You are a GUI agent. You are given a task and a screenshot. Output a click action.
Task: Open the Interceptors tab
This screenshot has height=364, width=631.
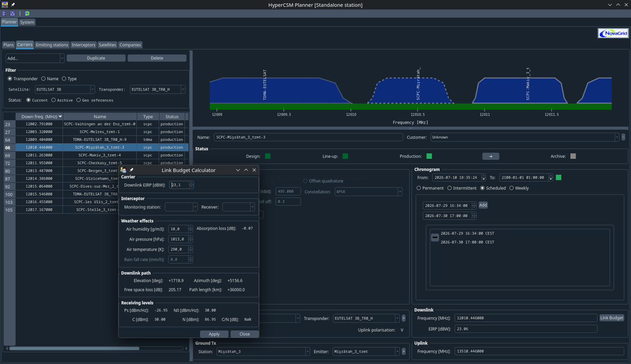coord(83,45)
